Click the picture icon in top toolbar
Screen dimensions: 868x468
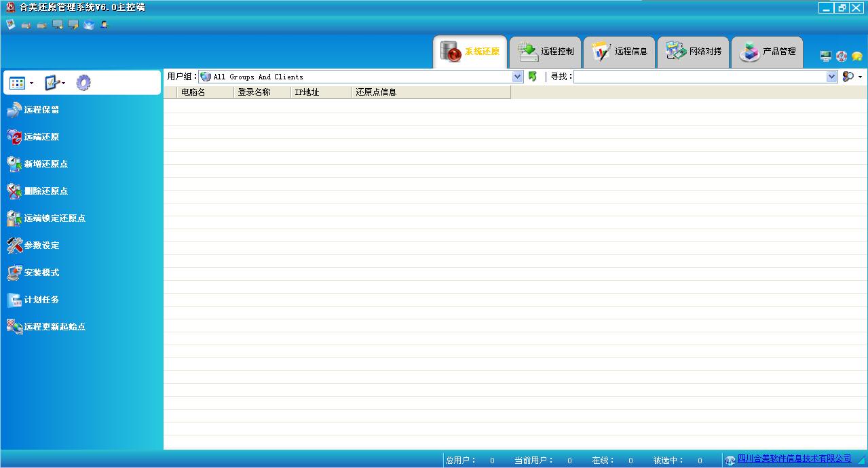[x=10, y=24]
